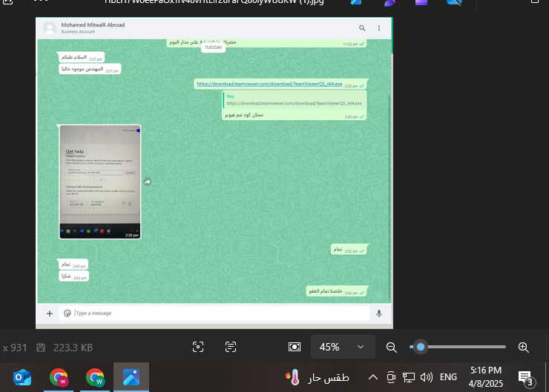The width and height of the screenshot is (549, 392).
Task: Click the خلصنا تمام العفو message bubble
Action: point(337,291)
